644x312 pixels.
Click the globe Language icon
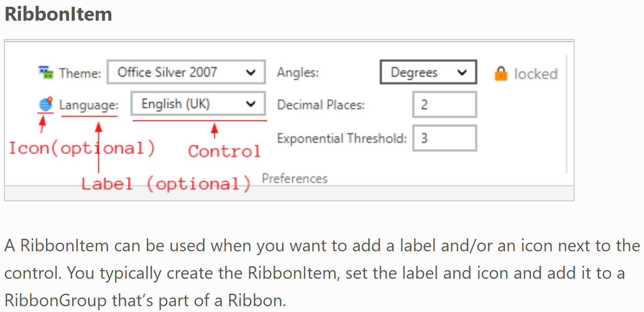(46, 104)
